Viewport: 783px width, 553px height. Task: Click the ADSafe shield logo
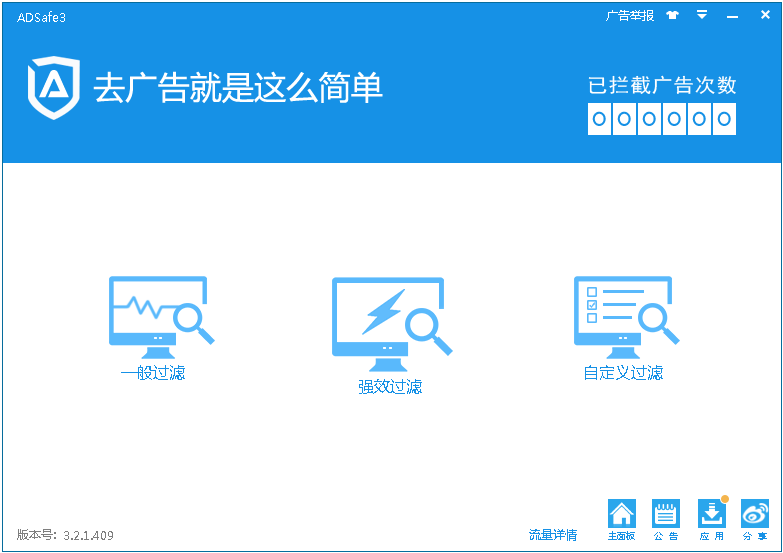(x=54, y=87)
